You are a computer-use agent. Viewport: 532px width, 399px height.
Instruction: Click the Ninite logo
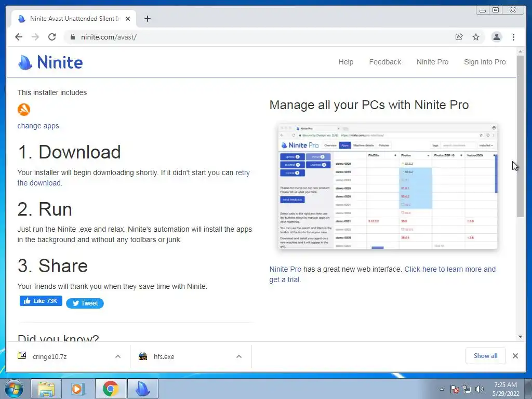pyautogui.click(x=50, y=62)
